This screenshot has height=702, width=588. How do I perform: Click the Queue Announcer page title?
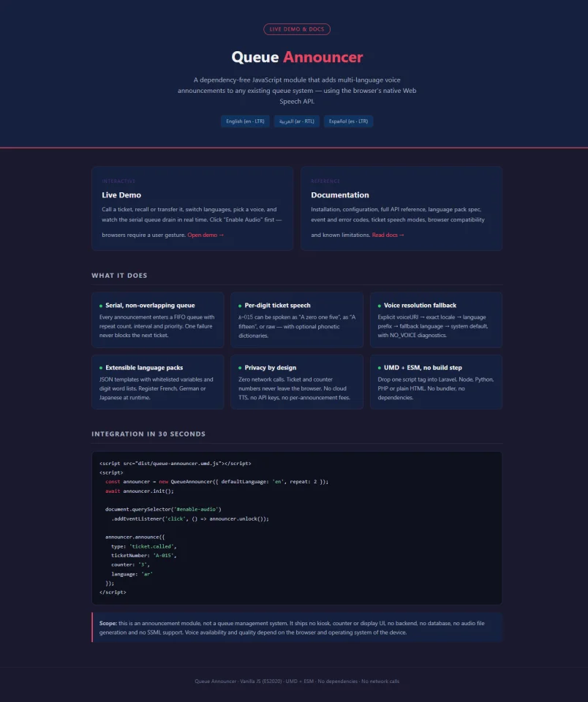point(297,57)
